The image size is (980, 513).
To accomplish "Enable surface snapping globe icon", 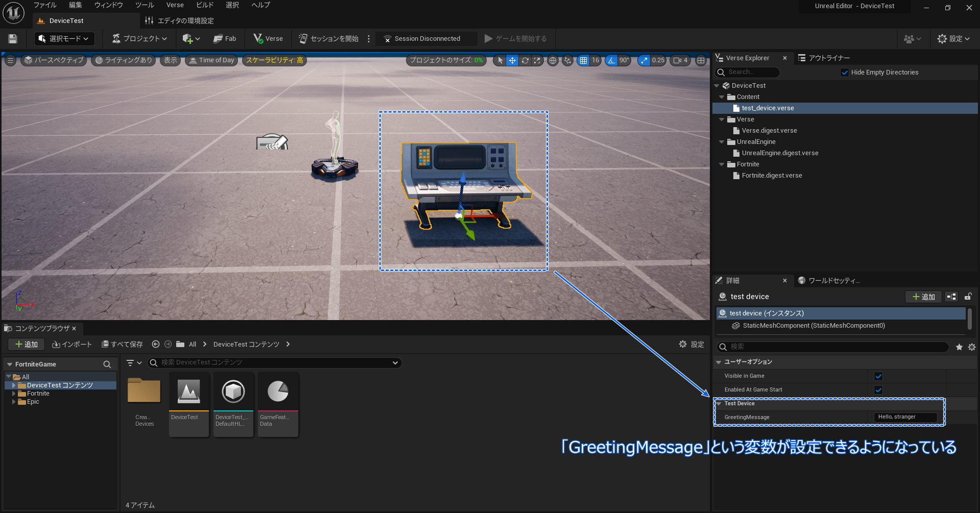I will (x=552, y=60).
